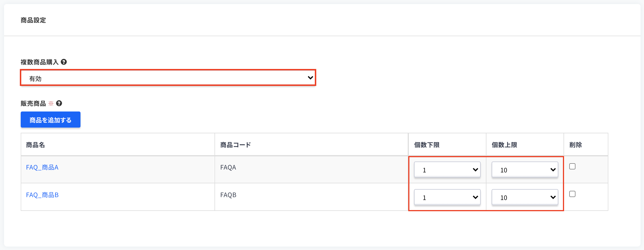
Task: Click the help icon beside 複数商品購入
Action: tap(64, 62)
